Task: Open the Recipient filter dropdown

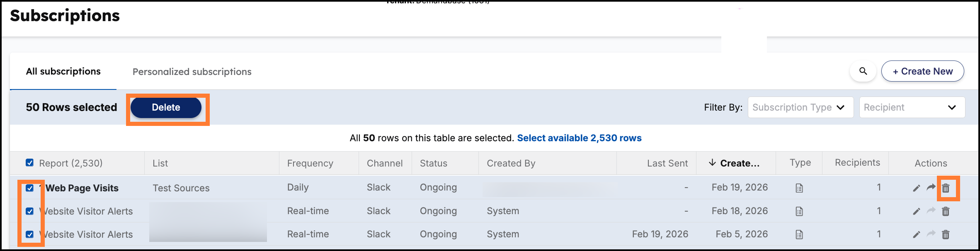Action: click(x=912, y=107)
